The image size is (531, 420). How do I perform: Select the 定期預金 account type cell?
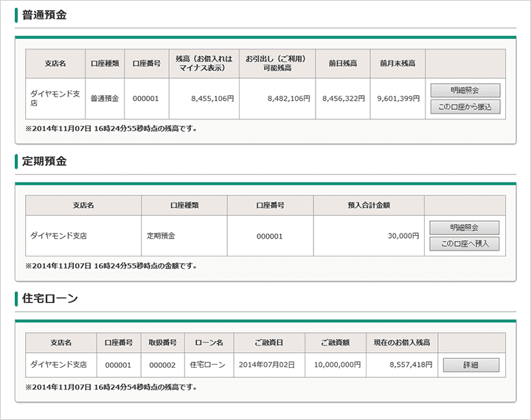tap(184, 236)
